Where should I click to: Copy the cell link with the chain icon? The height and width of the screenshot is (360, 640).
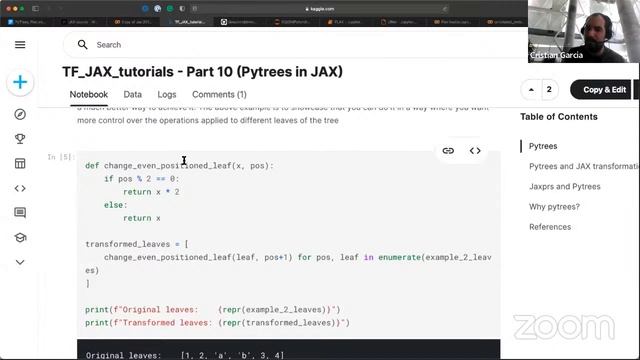(x=448, y=151)
